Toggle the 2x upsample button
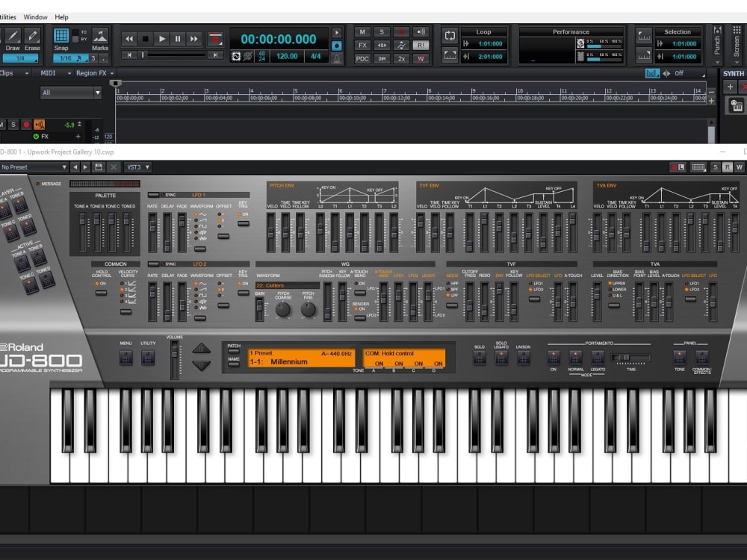This screenshot has height=560, width=747. click(x=401, y=58)
